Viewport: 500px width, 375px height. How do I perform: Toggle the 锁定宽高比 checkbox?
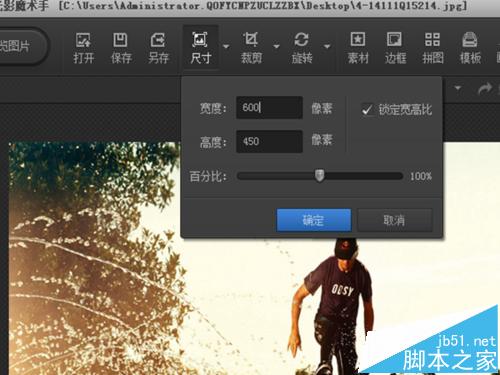[x=367, y=109]
